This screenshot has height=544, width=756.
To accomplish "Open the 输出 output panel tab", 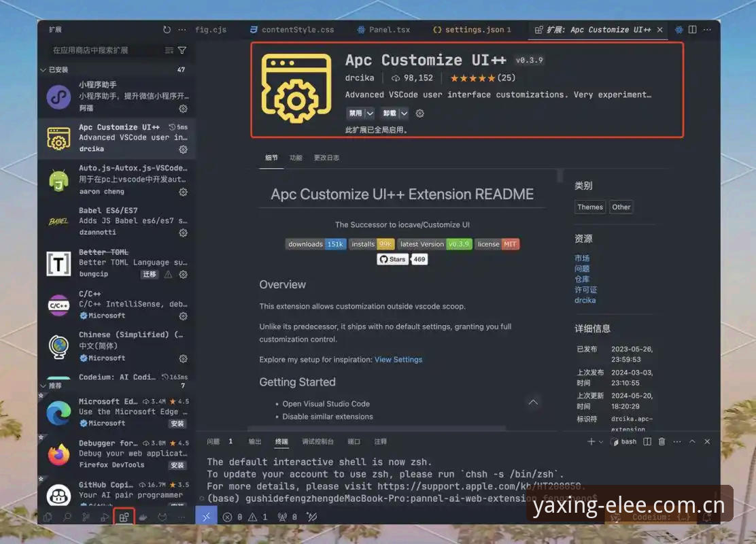I will [x=254, y=442].
